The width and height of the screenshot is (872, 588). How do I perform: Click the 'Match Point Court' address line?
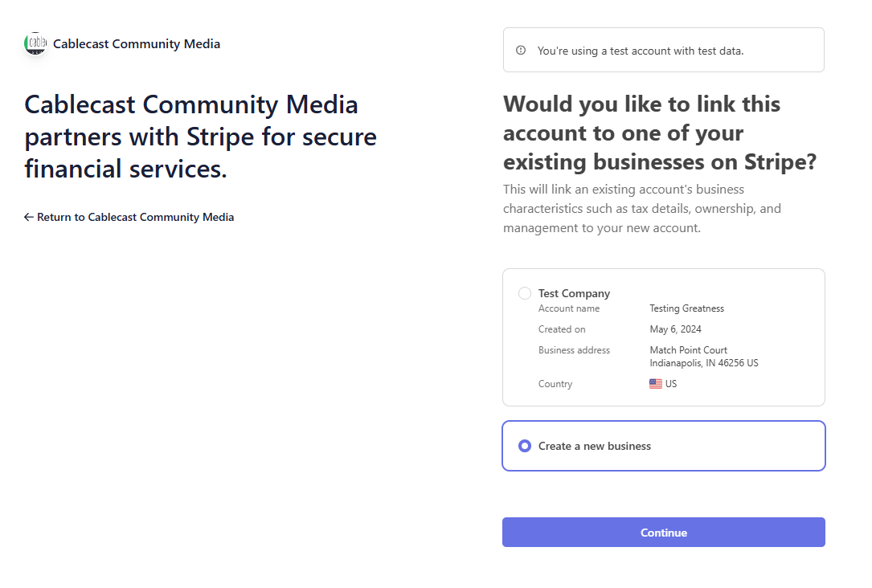[689, 350]
